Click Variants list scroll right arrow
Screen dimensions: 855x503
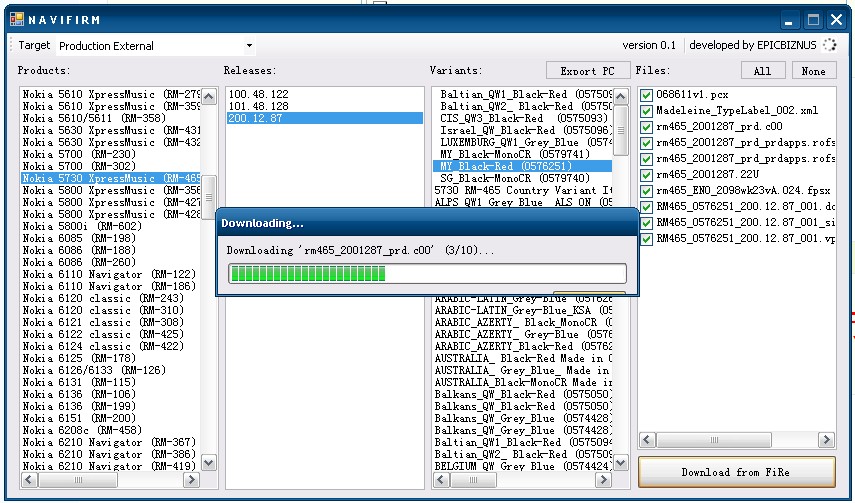(x=603, y=480)
